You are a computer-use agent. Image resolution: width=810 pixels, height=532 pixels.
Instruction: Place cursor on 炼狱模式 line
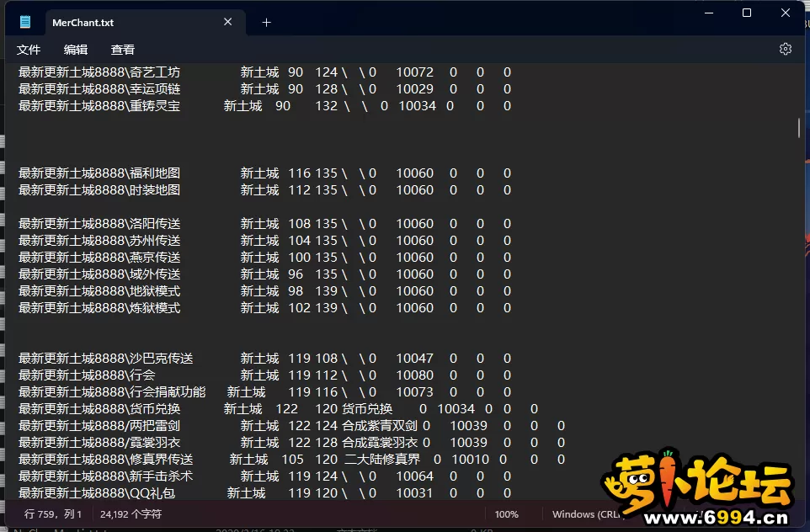pyautogui.click(x=265, y=308)
